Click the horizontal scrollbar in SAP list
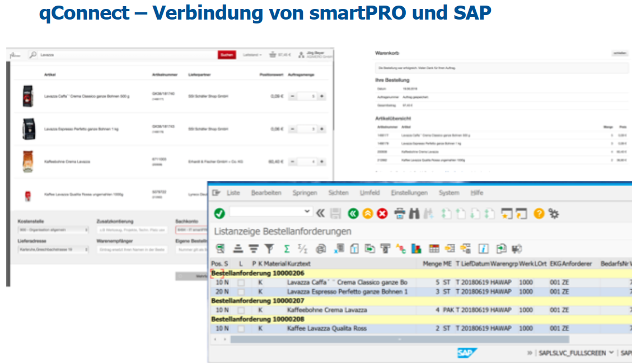Screen dimensions: 632x364 tap(400, 339)
